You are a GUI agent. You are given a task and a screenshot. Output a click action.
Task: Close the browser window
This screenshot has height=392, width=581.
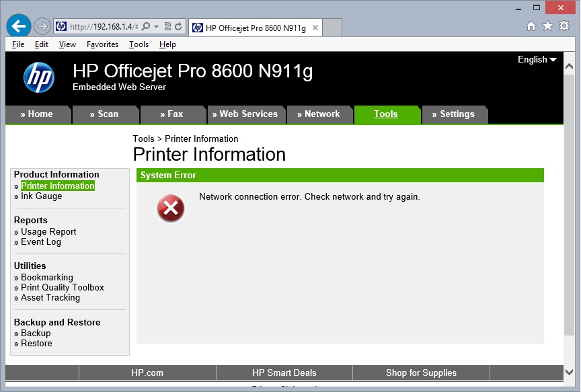pyautogui.click(x=561, y=8)
